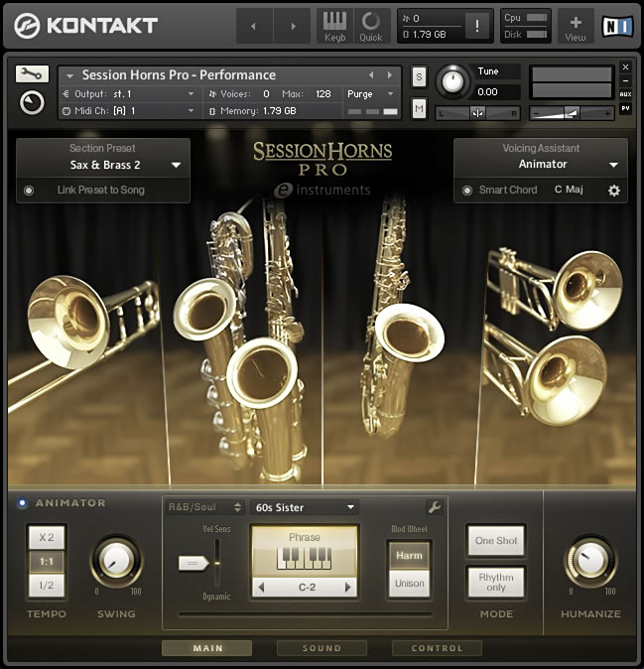Screen dimensions: 644x669
Task: Click the trumpets instrument image
Action: 555,337
